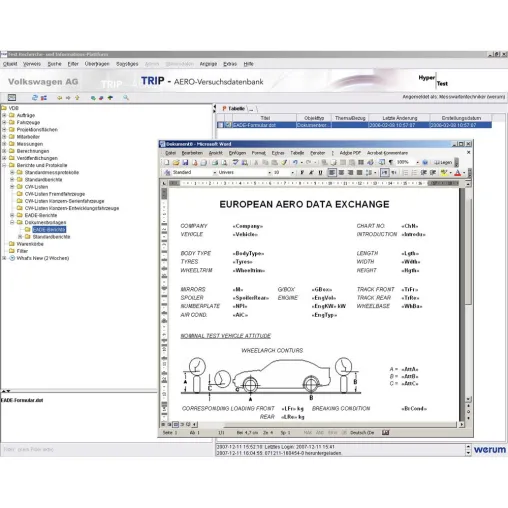Open the Suche menu in TRIP
The image size is (508, 508).
tap(54, 64)
